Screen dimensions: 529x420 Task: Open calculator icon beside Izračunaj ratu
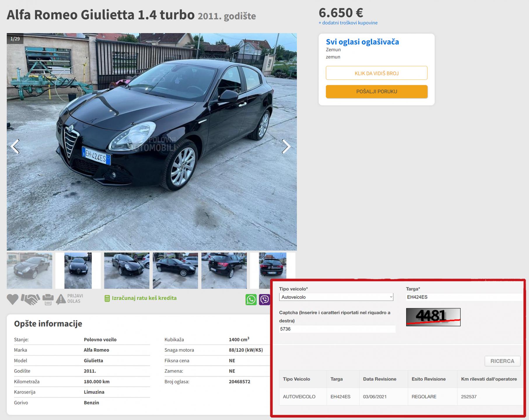point(107,298)
